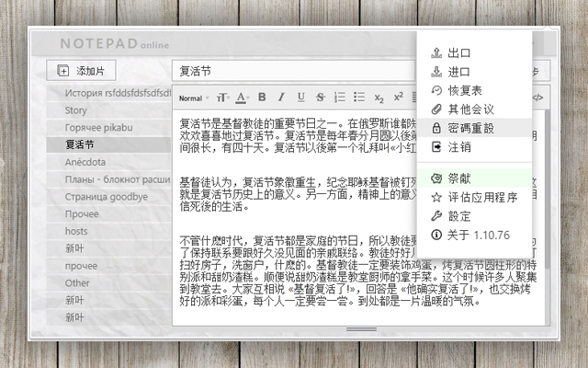This screenshot has height=368, width=588.
Task: Open the hosts note
Action: (x=108, y=231)
